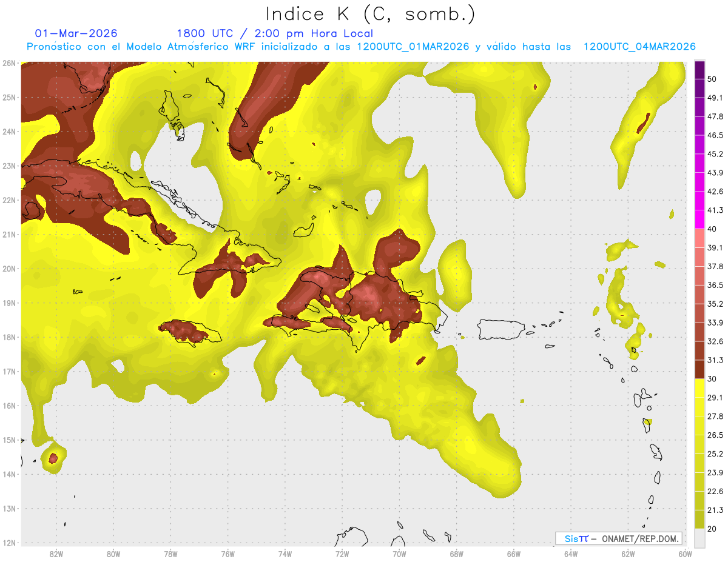Image resolution: width=728 pixels, height=562 pixels.
Task: Pick the magenta swatch between 40 and 41.3
Action: coord(699,219)
